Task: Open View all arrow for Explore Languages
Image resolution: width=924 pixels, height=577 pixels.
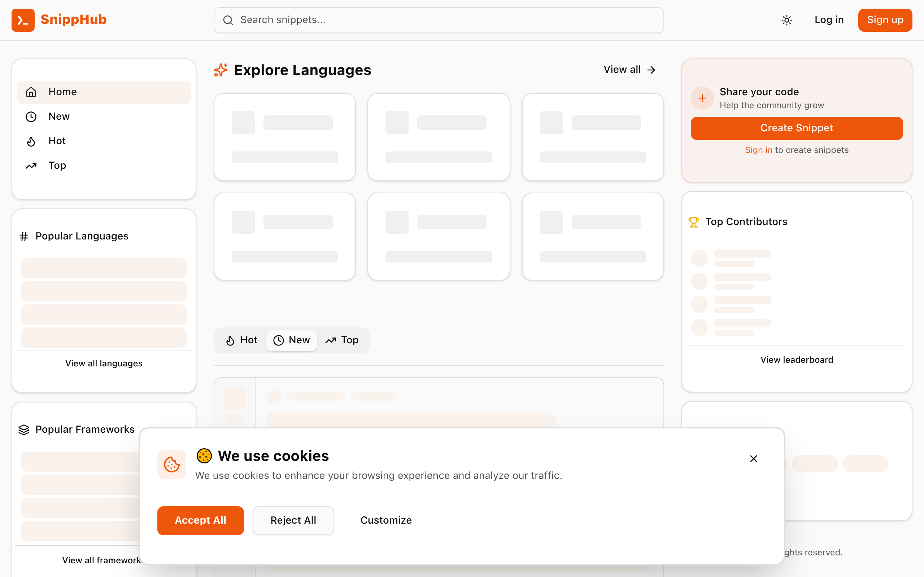Action: point(629,70)
